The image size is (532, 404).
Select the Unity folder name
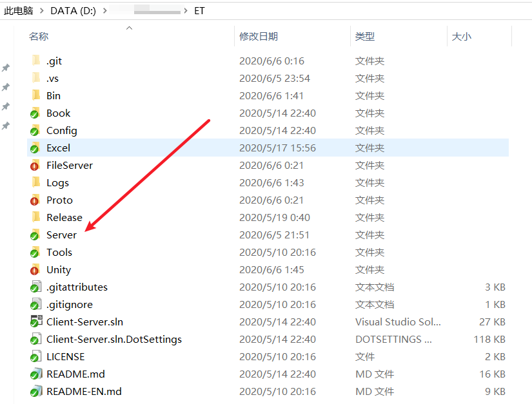pyautogui.click(x=59, y=270)
